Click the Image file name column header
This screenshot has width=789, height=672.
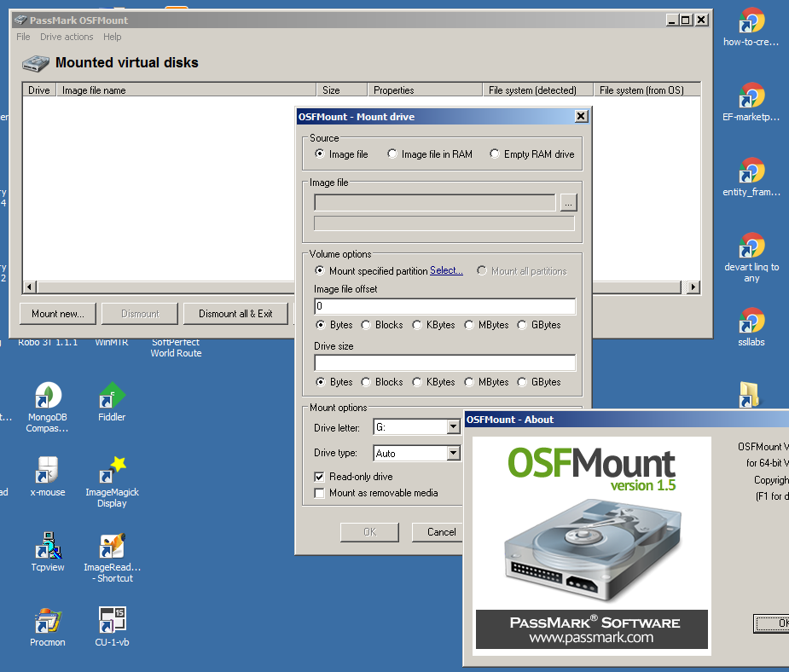tap(186, 90)
